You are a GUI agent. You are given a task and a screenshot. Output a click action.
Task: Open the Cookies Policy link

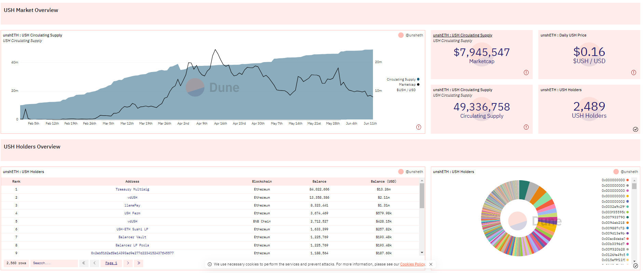click(412, 264)
